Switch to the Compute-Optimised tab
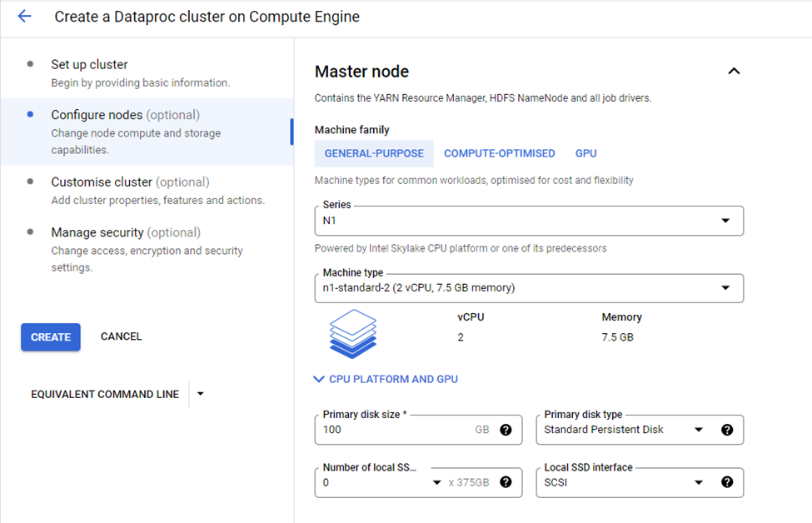812x523 pixels. pyautogui.click(x=499, y=153)
